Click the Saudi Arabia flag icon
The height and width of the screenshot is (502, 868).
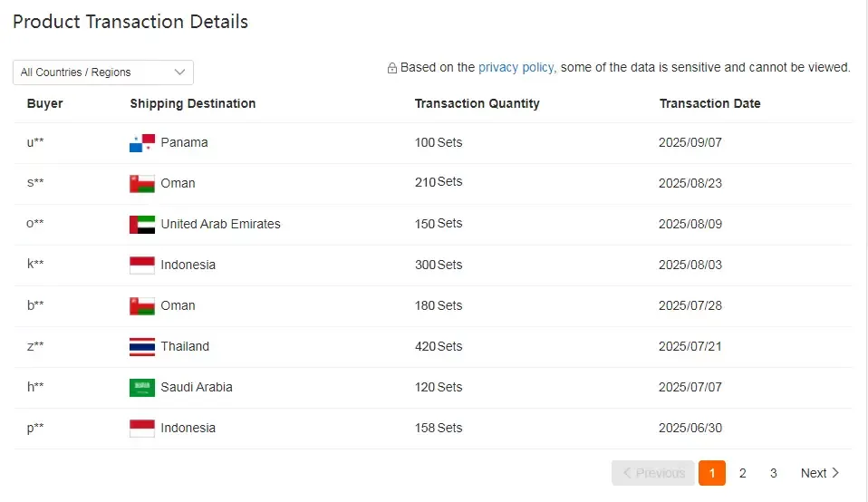coord(142,387)
